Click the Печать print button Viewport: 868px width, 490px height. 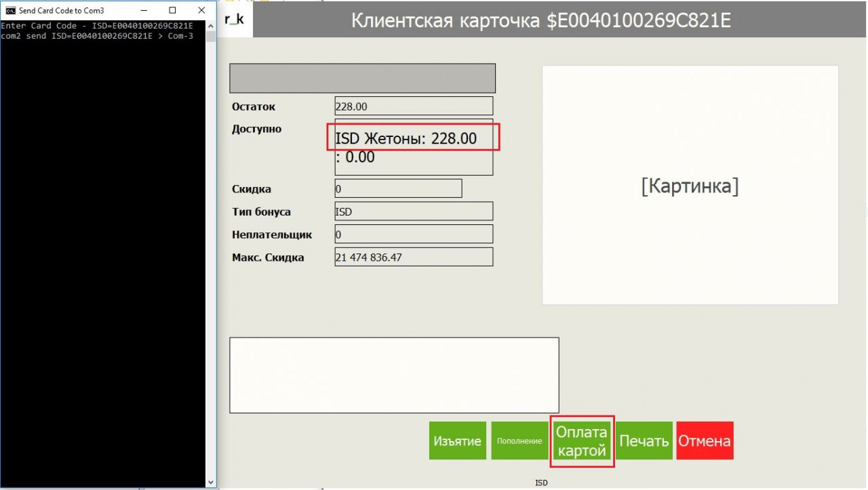pyautogui.click(x=644, y=441)
